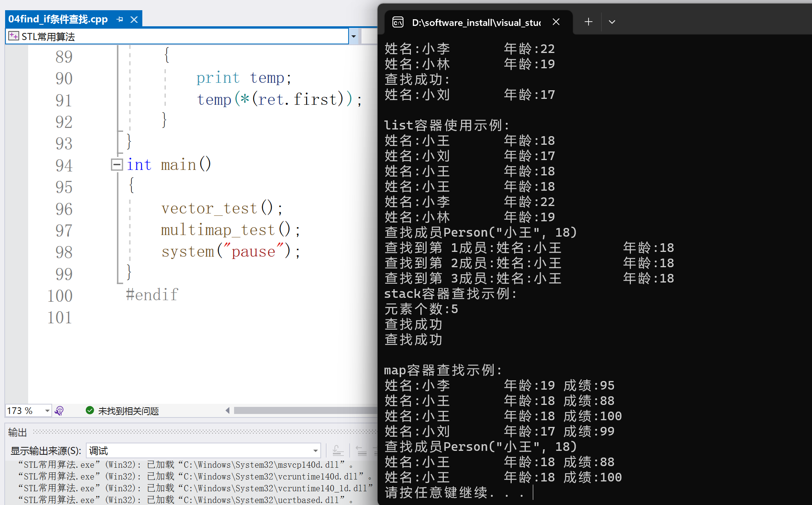Select the D:\software_install terminal tab
The height and width of the screenshot is (505, 812).
pyautogui.click(x=476, y=22)
